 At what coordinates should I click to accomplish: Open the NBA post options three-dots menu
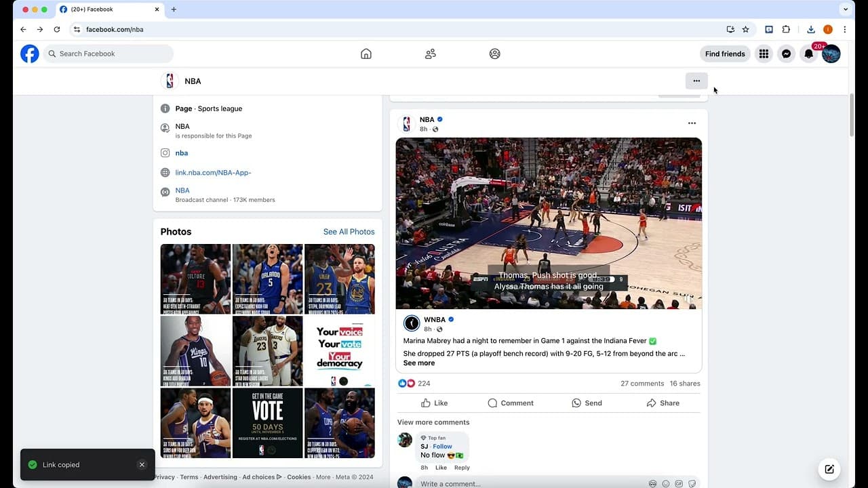[692, 123]
